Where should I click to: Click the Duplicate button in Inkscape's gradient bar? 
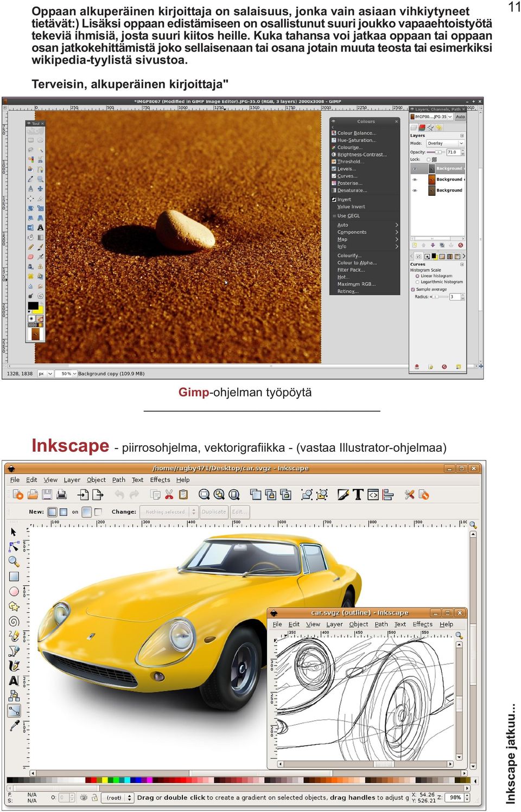coord(214,512)
